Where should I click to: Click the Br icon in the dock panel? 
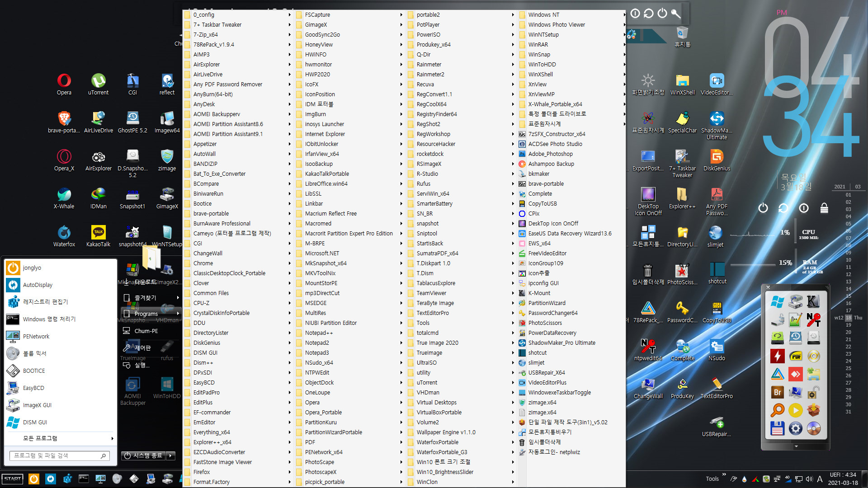click(778, 392)
